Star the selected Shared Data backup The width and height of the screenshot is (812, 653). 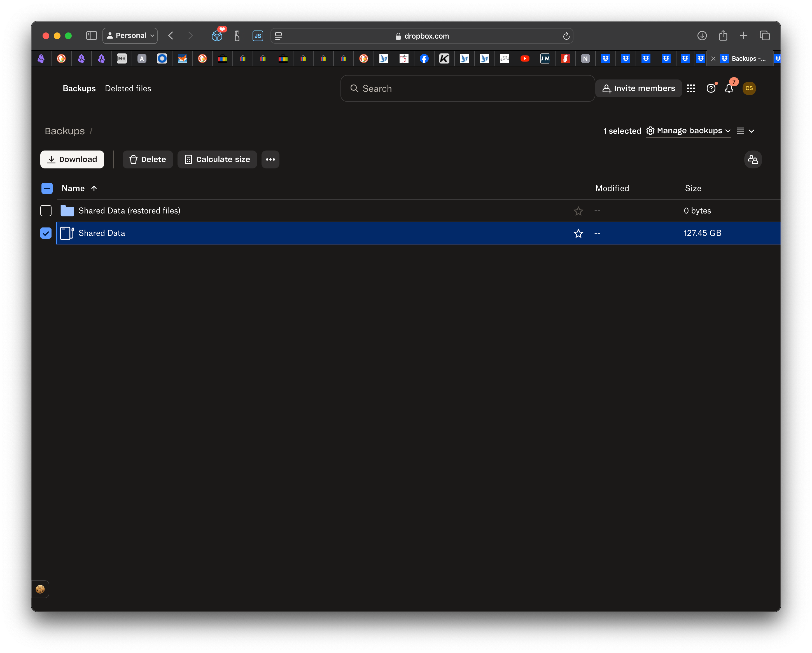pos(578,233)
